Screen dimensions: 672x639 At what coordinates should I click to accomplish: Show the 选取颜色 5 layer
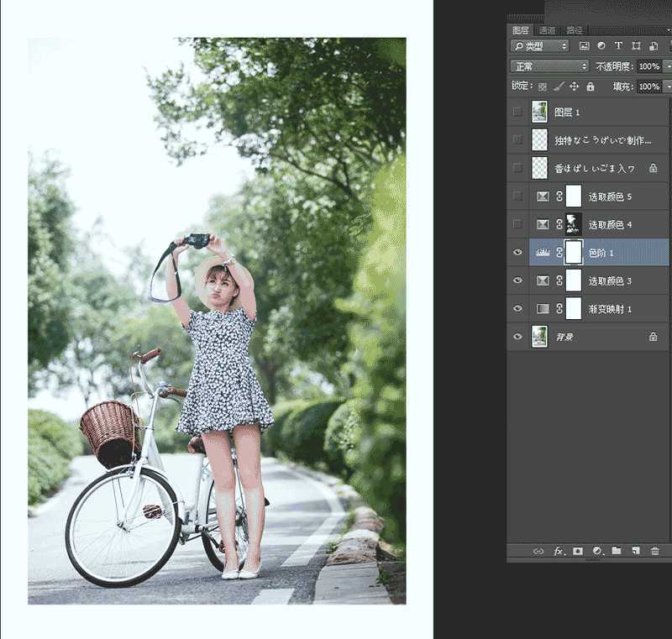[518, 196]
